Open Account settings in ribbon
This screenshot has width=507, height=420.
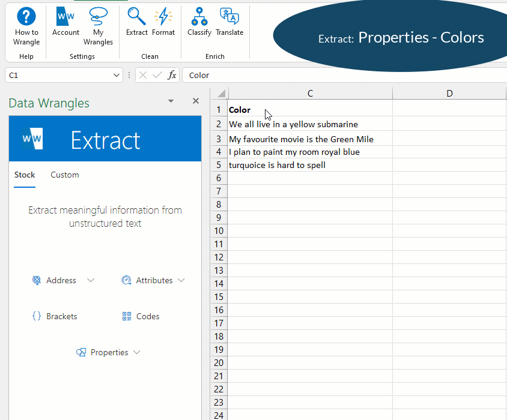pyautogui.click(x=65, y=22)
